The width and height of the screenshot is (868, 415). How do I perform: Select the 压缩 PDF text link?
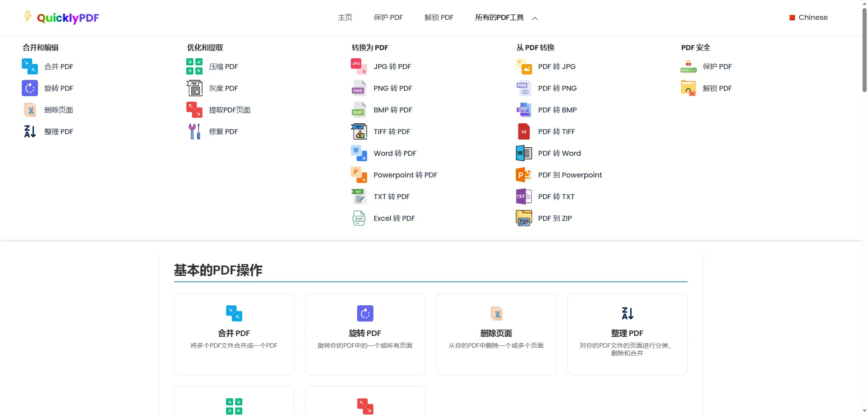(223, 66)
